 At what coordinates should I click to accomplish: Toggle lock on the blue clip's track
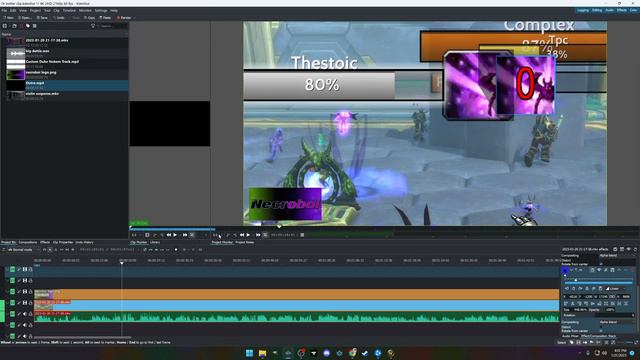coord(31,303)
